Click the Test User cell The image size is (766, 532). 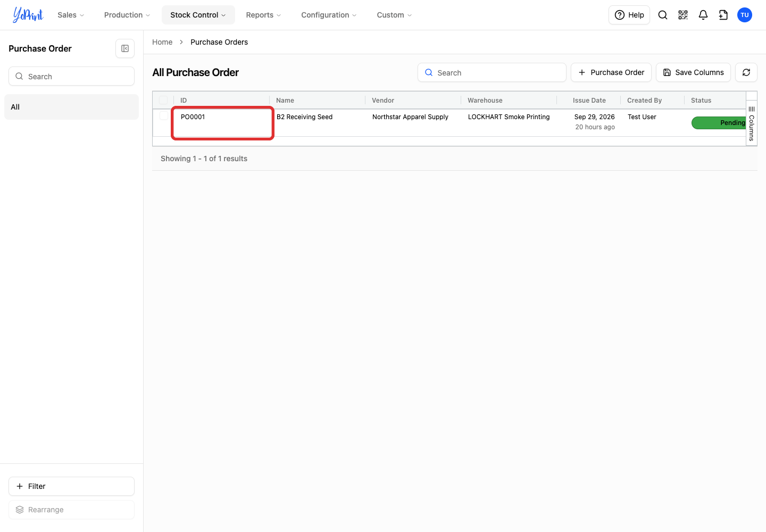point(642,117)
